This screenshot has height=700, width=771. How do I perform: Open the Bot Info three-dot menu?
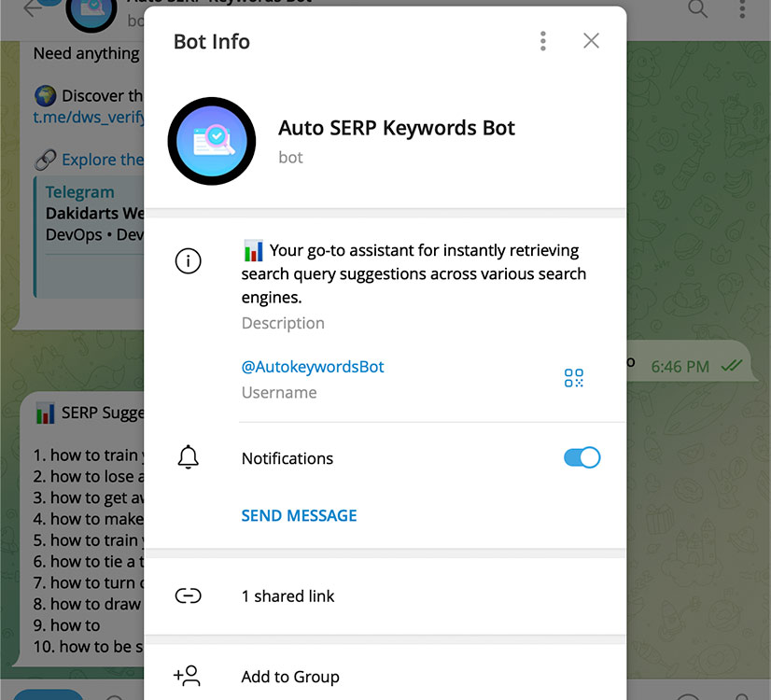point(543,41)
